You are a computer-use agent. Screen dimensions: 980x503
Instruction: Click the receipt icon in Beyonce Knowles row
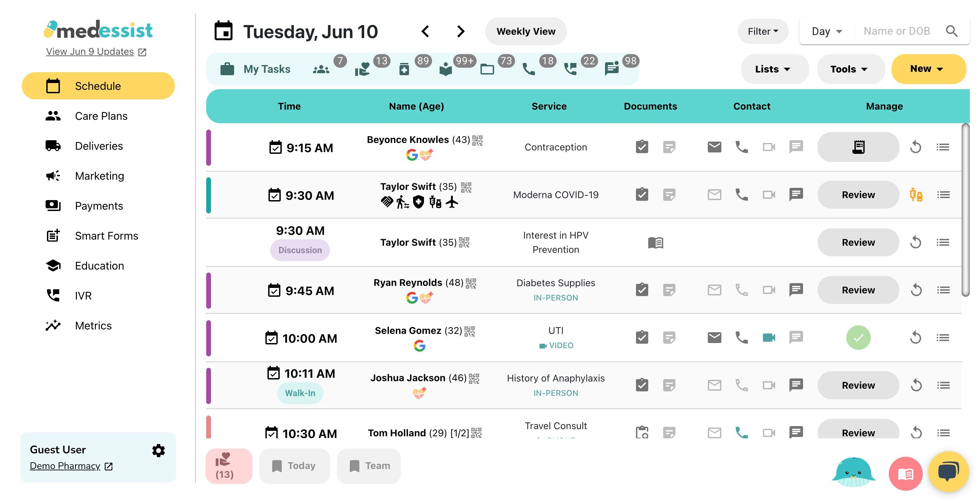click(x=858, y=147)
